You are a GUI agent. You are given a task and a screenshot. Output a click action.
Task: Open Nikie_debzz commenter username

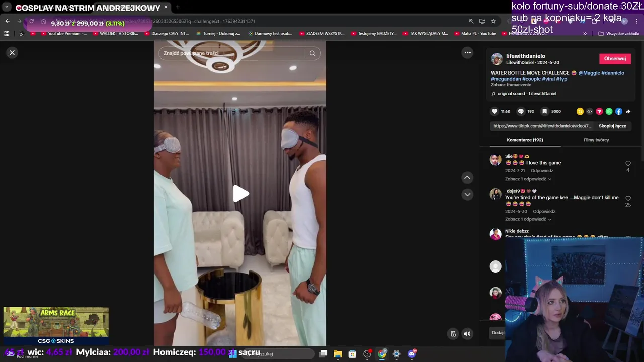click(517, 231)
